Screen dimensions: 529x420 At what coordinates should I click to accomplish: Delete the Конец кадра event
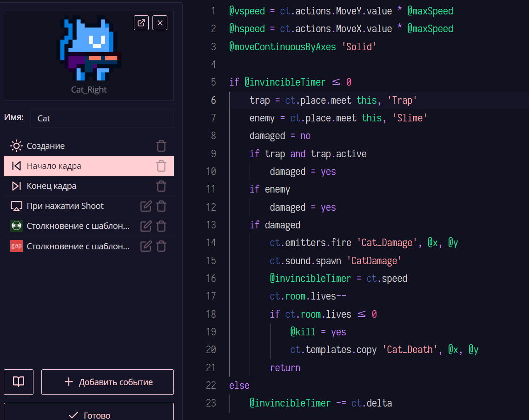pyautogui.click(x=161, y=186)
